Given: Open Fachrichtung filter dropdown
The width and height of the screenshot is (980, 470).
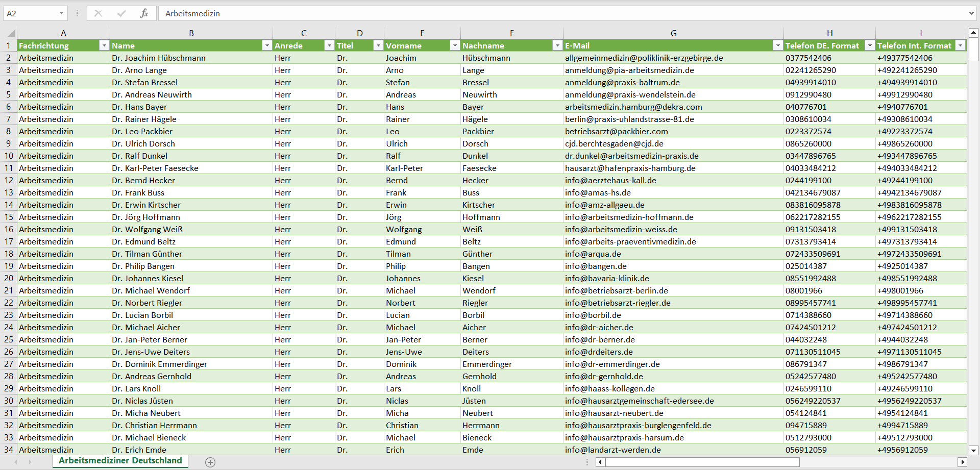Looking at the screenshot, I should (104, 45).
